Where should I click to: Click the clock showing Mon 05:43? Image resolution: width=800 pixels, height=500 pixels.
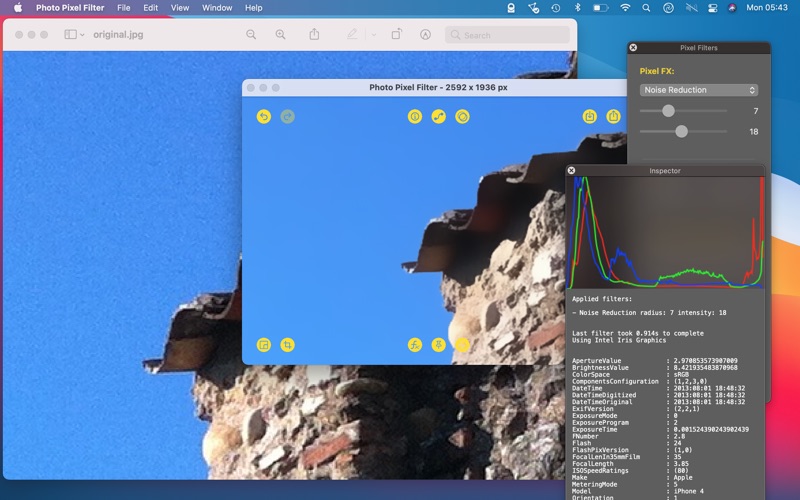click(767, 8)
